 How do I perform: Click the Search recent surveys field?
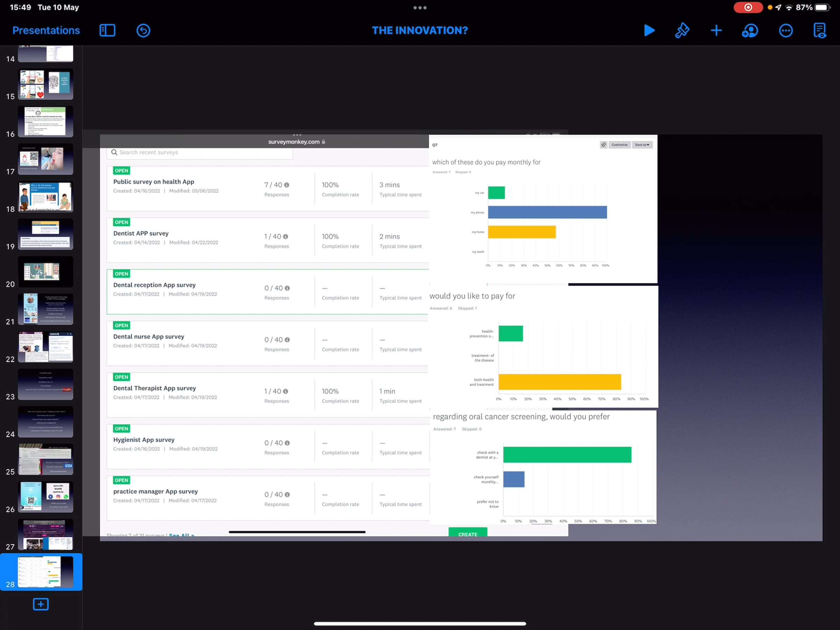200,152
